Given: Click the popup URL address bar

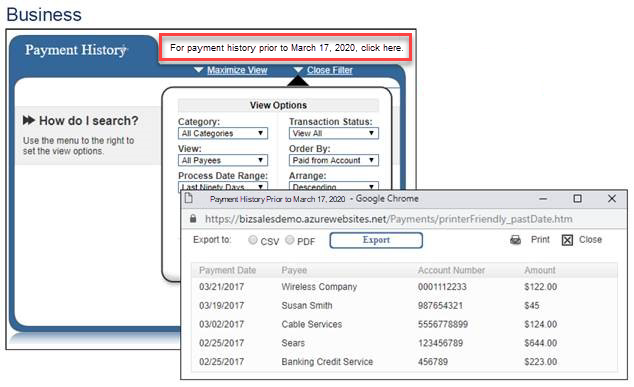Looking at the screenshot, I should pos(389,219).
